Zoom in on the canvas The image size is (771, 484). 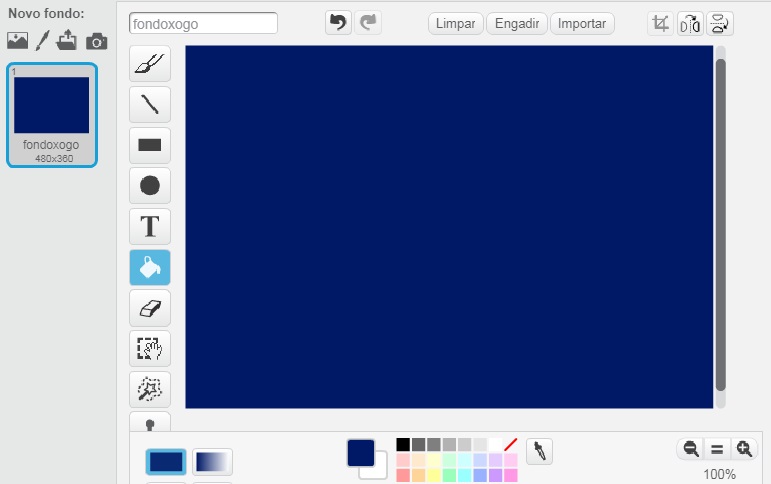coord(743,449)
